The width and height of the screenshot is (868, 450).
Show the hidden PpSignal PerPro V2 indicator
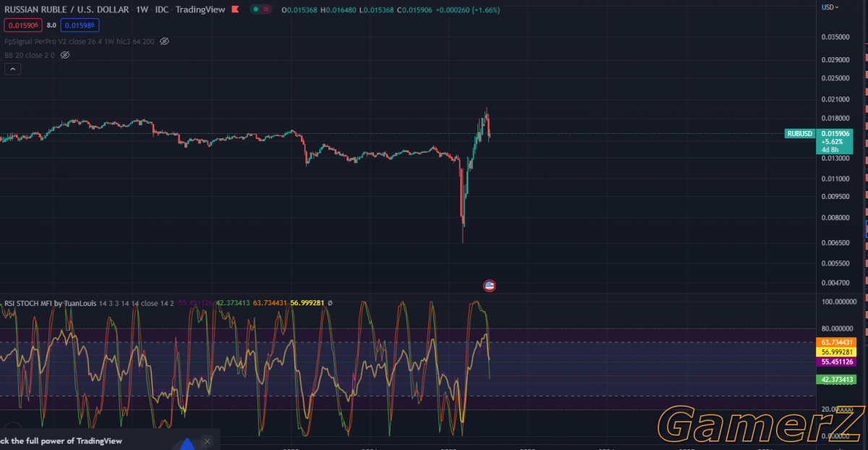tap(164, 41)
